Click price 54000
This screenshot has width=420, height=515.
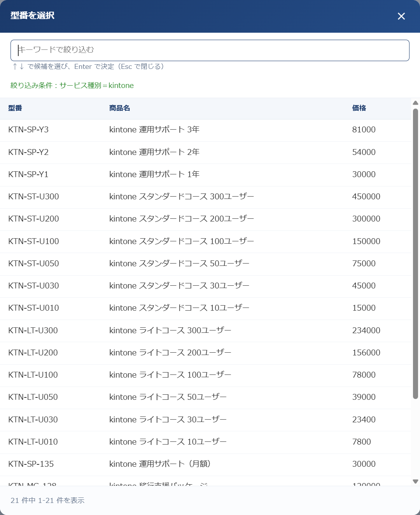[364, 152]
